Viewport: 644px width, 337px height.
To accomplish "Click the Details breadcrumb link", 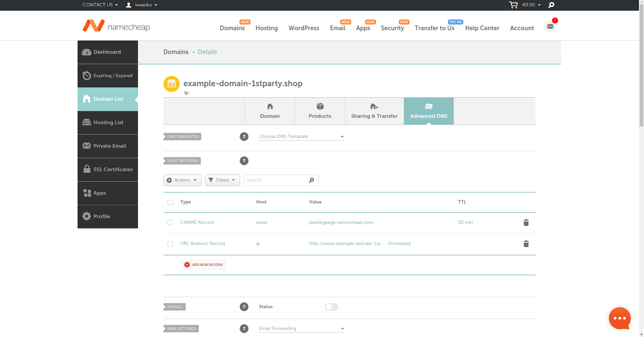I will 207,52.
